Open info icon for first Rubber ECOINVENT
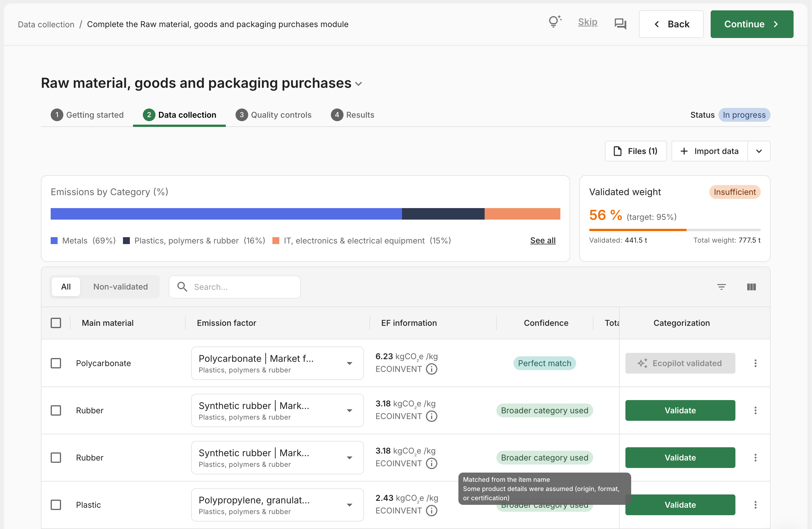Screen dimensions: 812x529 tap(431, 416)
